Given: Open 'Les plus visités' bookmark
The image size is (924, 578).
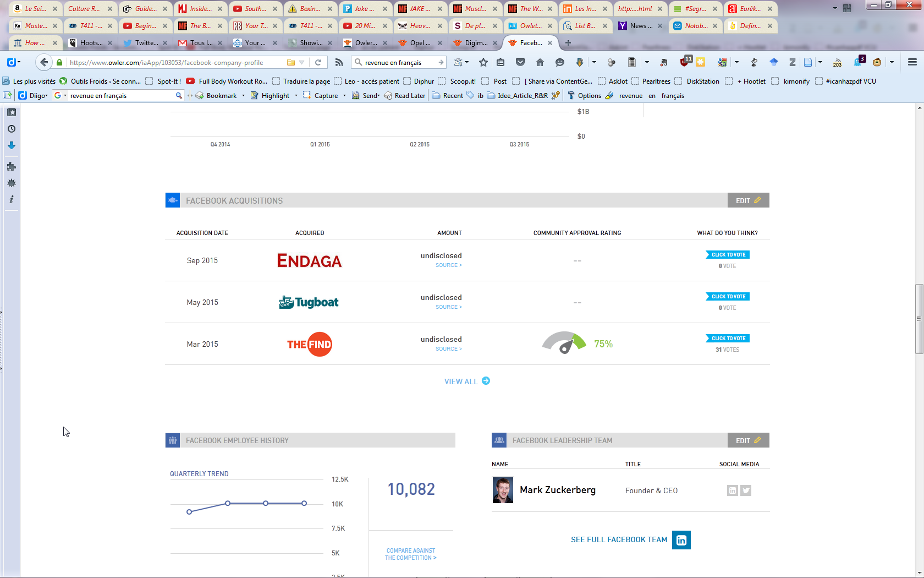Looking at the screenshot, I should (29, 81).
